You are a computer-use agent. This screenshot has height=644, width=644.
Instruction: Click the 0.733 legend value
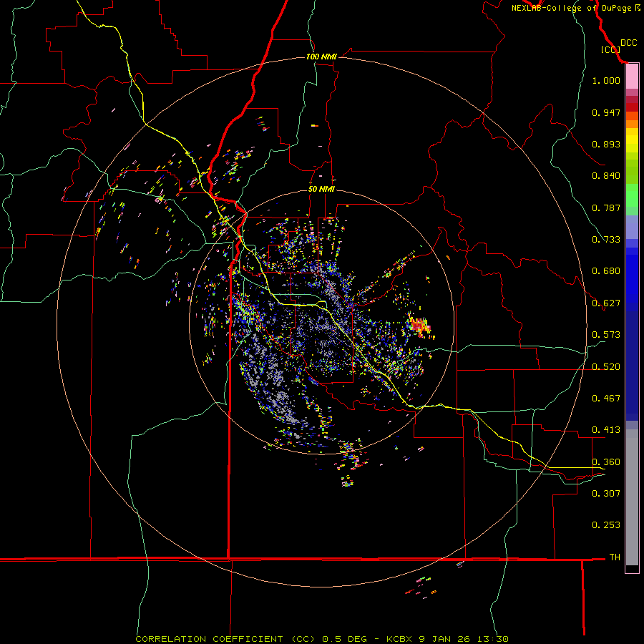[x=606, y=240]
